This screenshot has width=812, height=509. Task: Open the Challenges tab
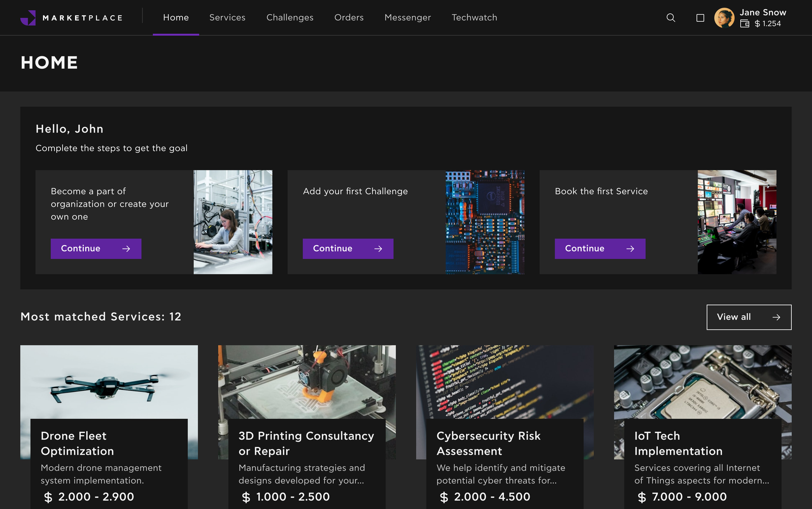(290, 18)
